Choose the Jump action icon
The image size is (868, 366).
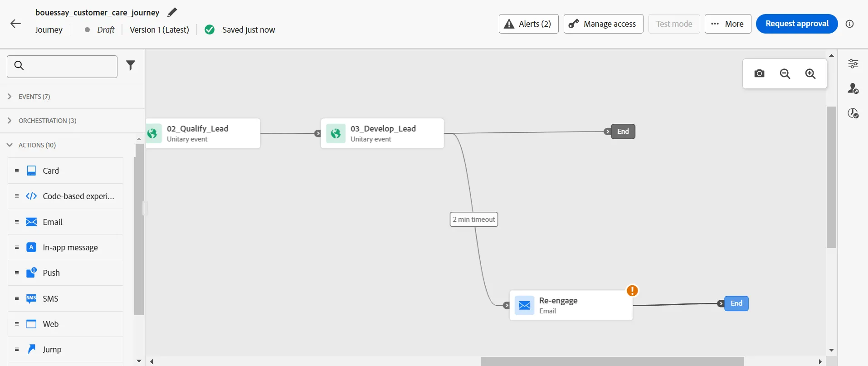31,349
